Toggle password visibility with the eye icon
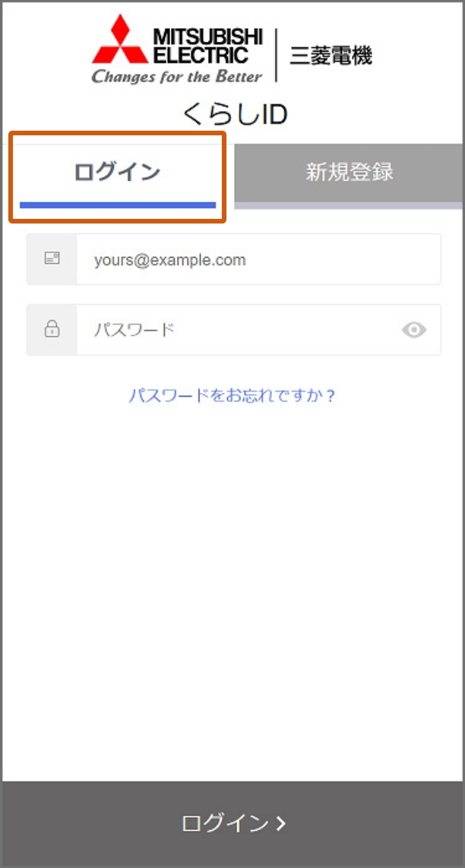The image size is (465, 868). click(x=413, y=330)
